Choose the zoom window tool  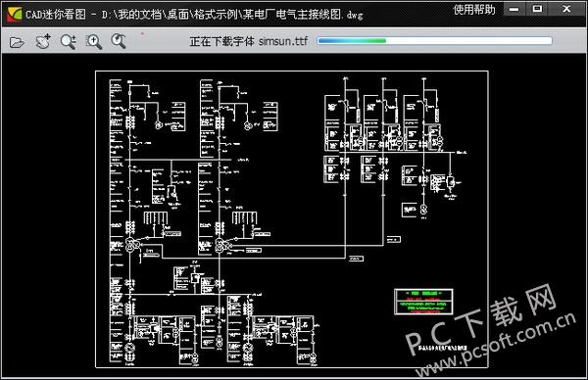(x=94, y=41)
